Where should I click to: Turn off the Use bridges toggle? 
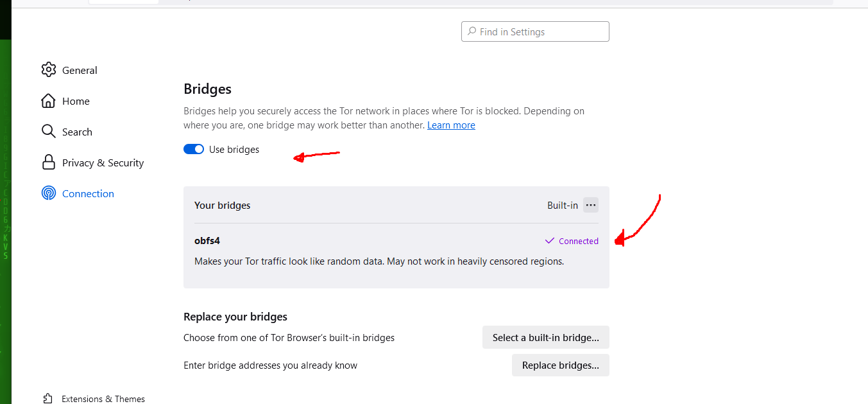point(194,150)
